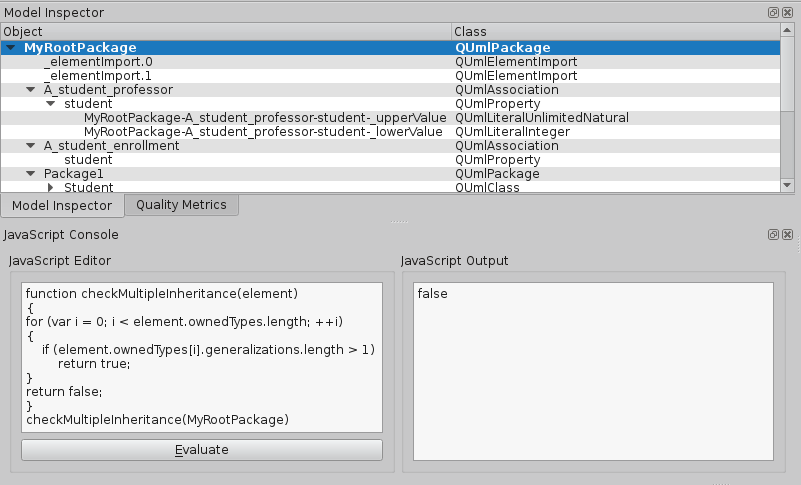Switch to the Quality Metrics tab
Viewport: 801px width, 485px height.
pyautogui.click(x=181, y=205)
